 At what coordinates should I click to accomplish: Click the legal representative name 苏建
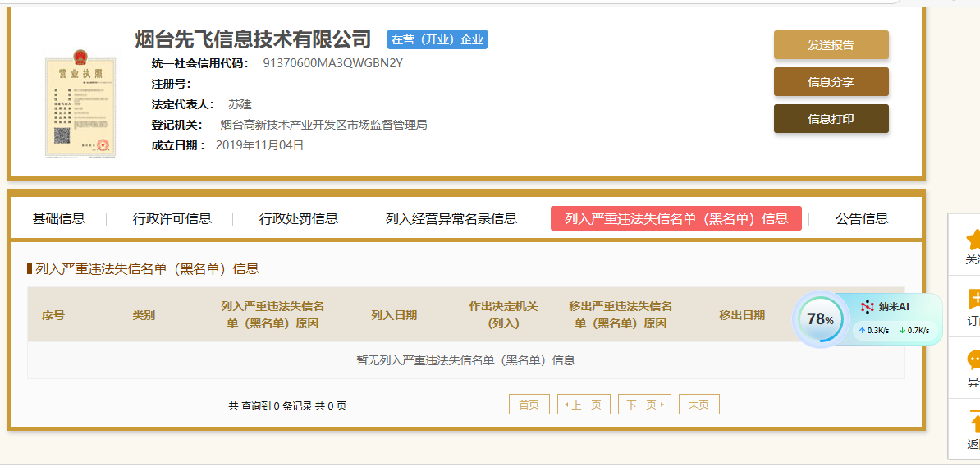pos(240,104)
